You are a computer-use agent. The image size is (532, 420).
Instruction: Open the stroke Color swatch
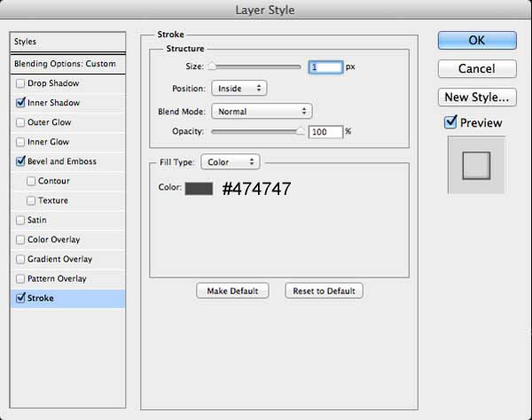coord(199,189)
